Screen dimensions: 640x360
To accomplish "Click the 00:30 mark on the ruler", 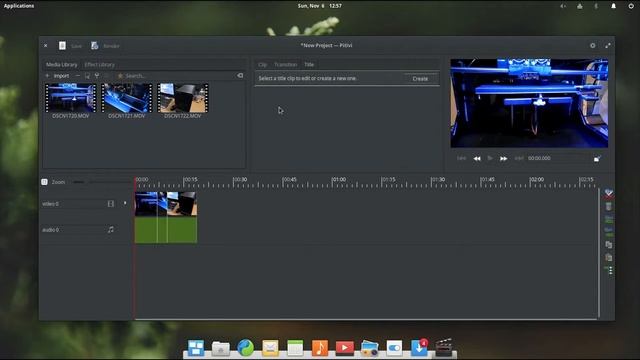I will pos(240,180).
